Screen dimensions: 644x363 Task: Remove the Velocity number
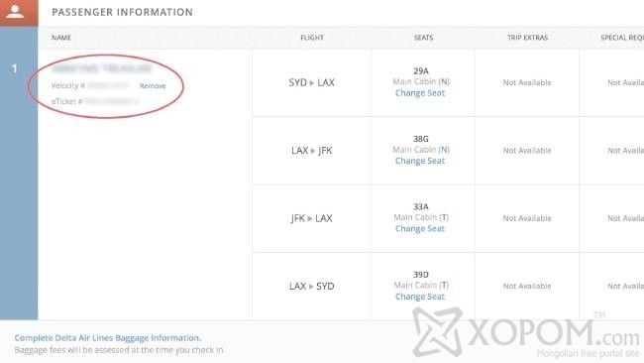coord(153,86)
